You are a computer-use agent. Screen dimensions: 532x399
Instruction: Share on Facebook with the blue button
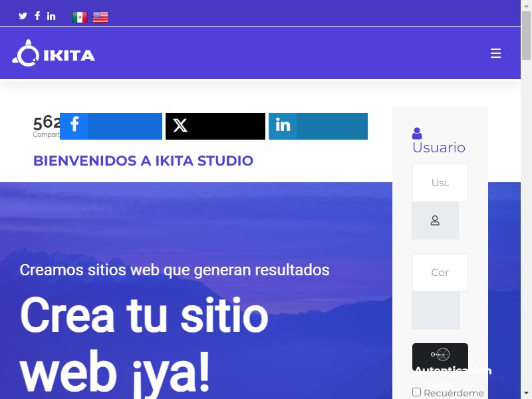click(111, 126)
